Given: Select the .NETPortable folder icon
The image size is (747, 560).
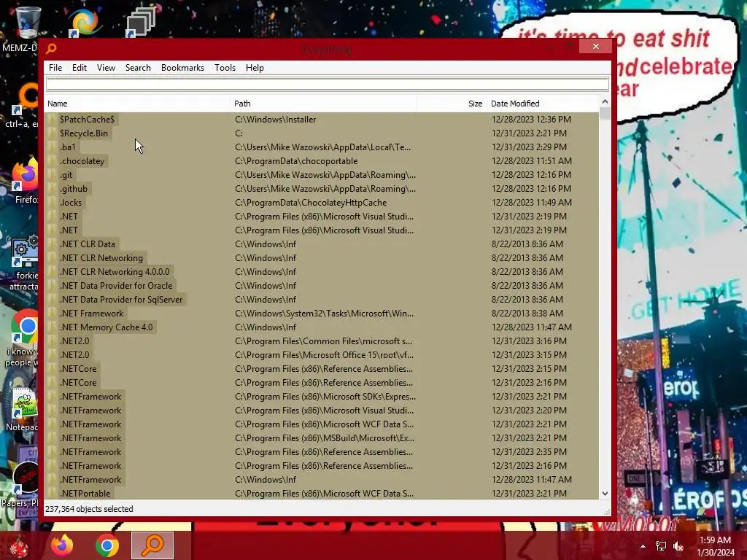Looking at the screenshot, I should click(x=52, y=494).
